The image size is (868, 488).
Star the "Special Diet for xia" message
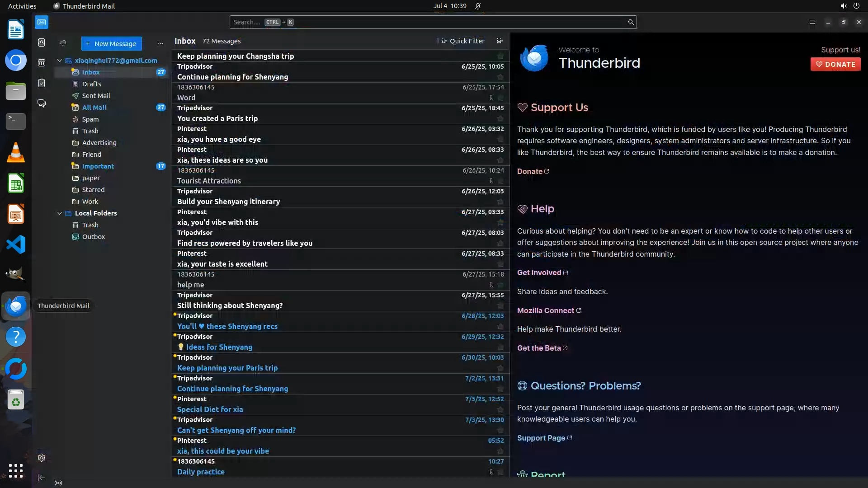click(x=500, y=410)
